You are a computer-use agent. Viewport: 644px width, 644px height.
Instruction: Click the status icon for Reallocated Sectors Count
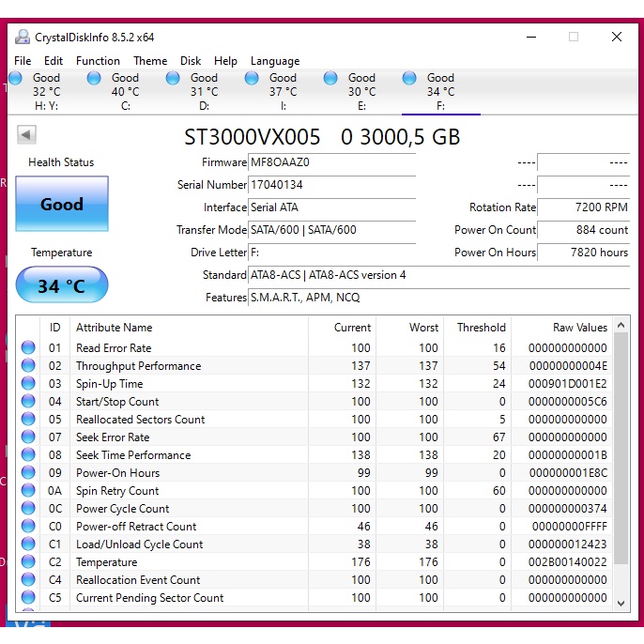(28, 419)
